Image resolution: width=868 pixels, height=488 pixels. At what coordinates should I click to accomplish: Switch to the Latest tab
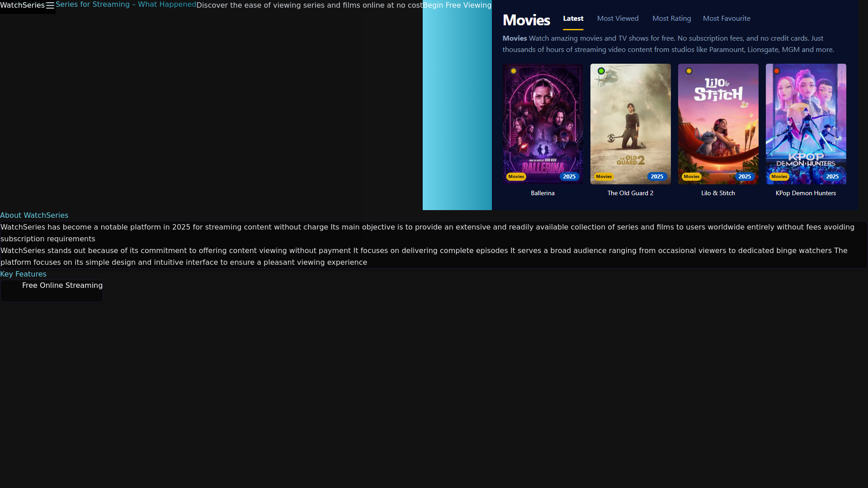click(x=573, y=19)
